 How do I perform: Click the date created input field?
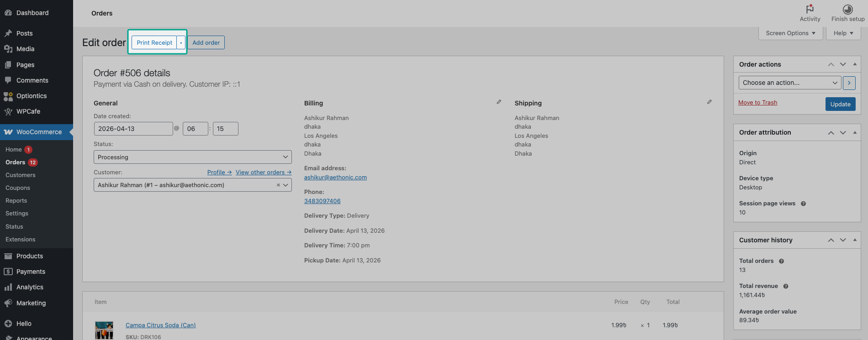pos(133,129)
